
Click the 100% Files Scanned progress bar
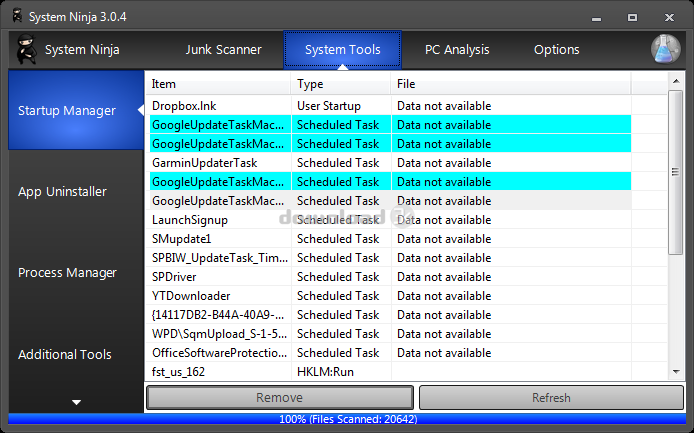coord(347,419)
